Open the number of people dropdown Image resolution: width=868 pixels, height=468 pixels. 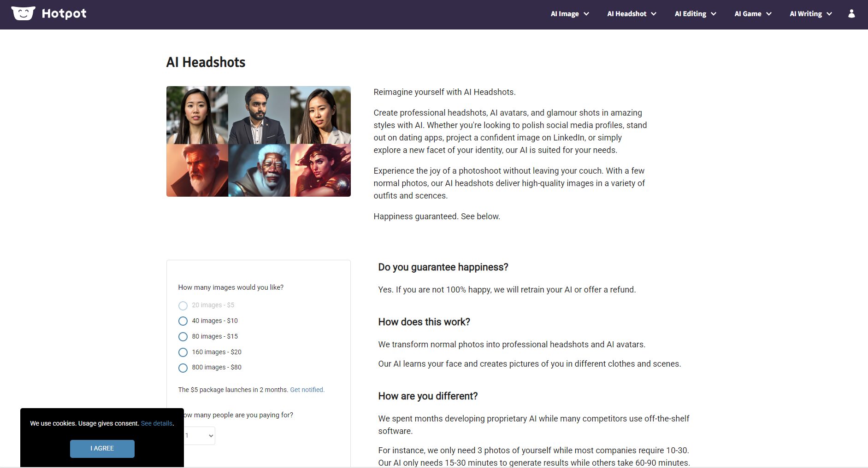(199, 435)
